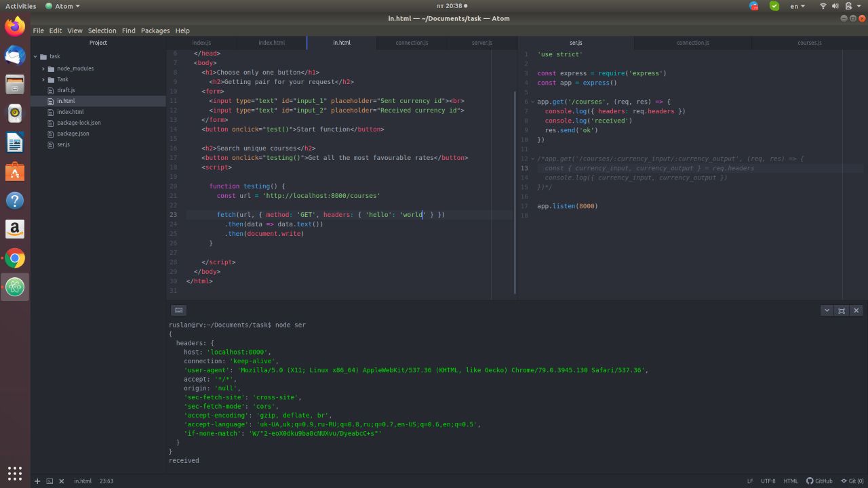
Task: Click cursor position 23:63 in status bar
Action: 106,481
